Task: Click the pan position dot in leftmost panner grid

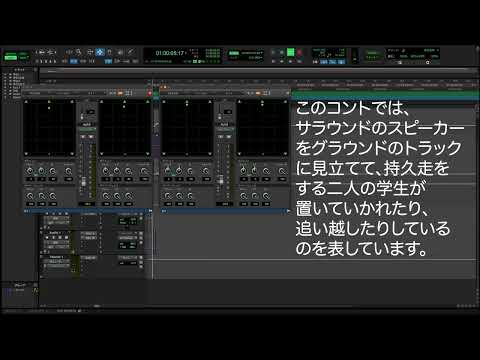Action: [x=49, y=108]
